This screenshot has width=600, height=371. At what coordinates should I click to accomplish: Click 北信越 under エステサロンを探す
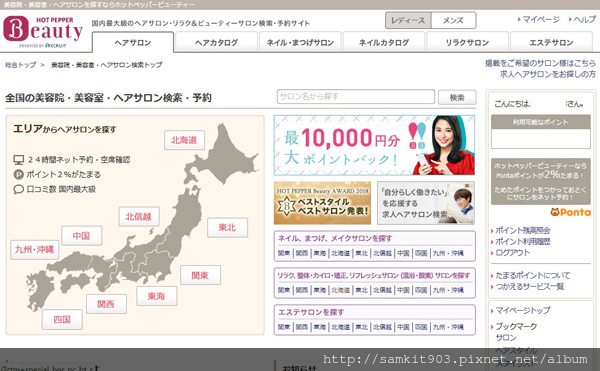click(x=382, y=327)
